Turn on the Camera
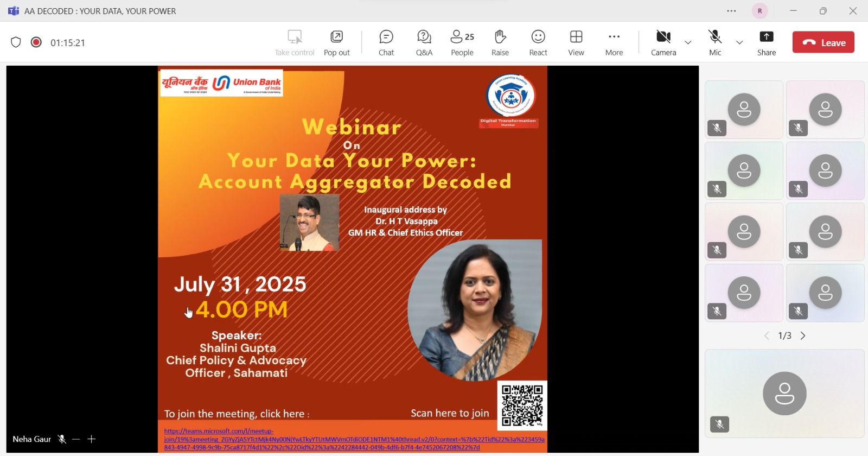This screenshot has width=868, height=456. [x=663, y=43]
